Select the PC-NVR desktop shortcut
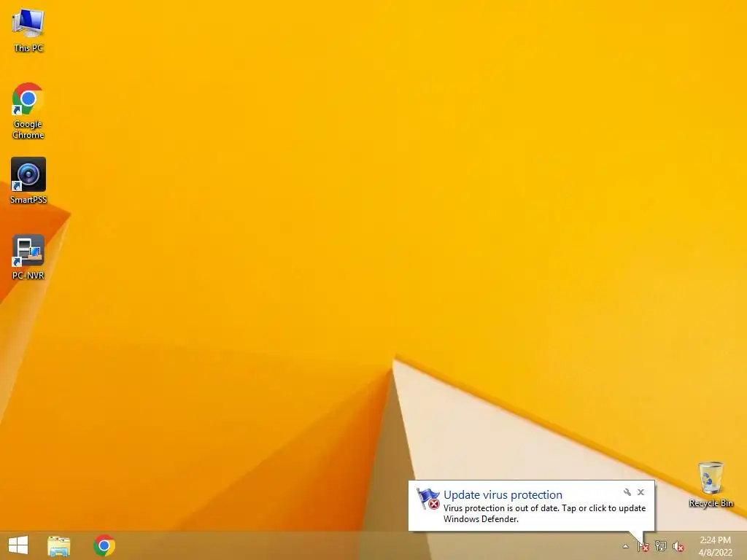The height and width of the screenshot is (560, 747). point(28,257)
